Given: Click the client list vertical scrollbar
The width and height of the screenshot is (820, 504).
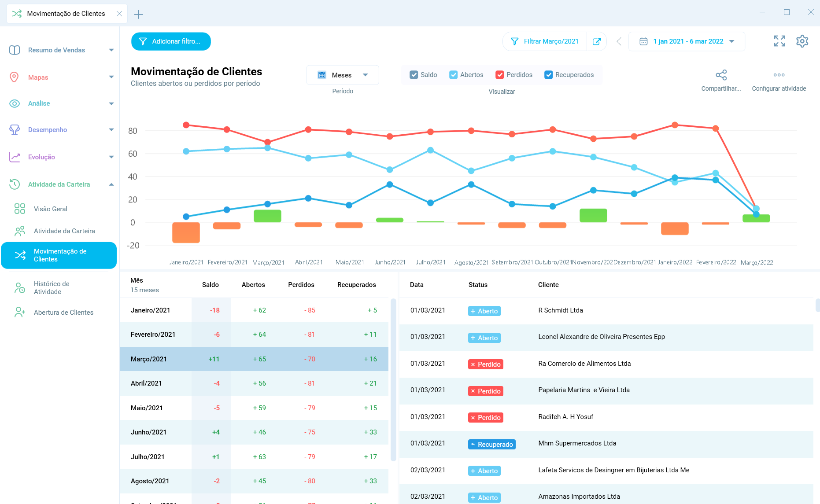Looking at the screenshot, I should (817, 305).
